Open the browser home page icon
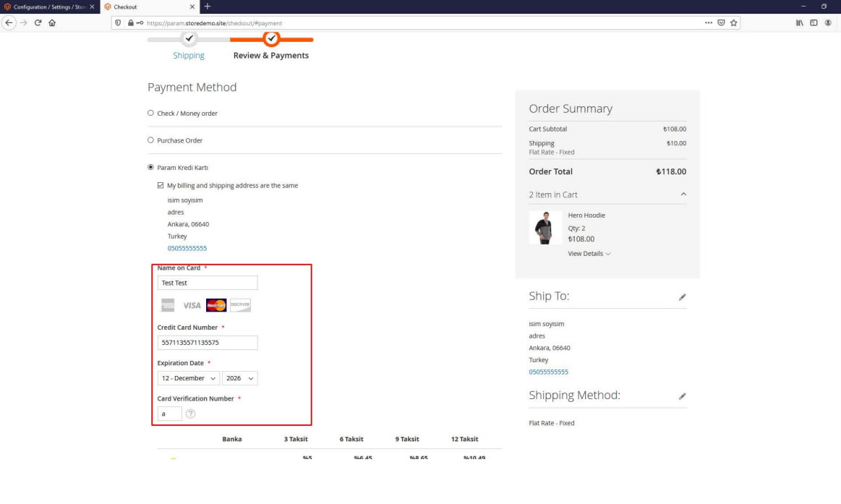The width and height of the screenshot is (841, 504). click(52, 23)
